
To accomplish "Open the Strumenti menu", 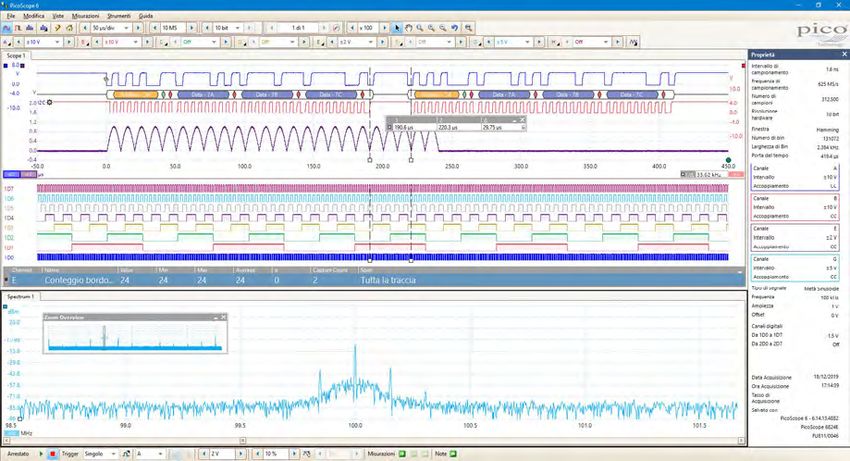I will pos(118,17).
